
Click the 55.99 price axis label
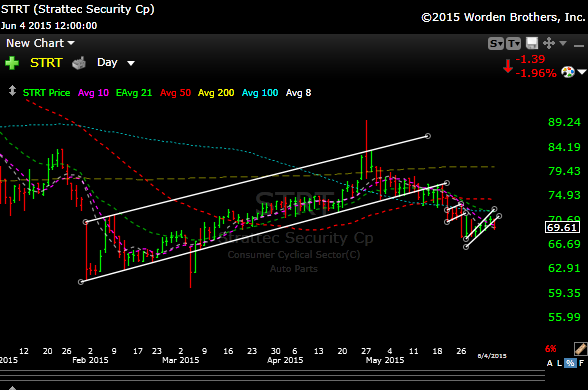(564, 317)
